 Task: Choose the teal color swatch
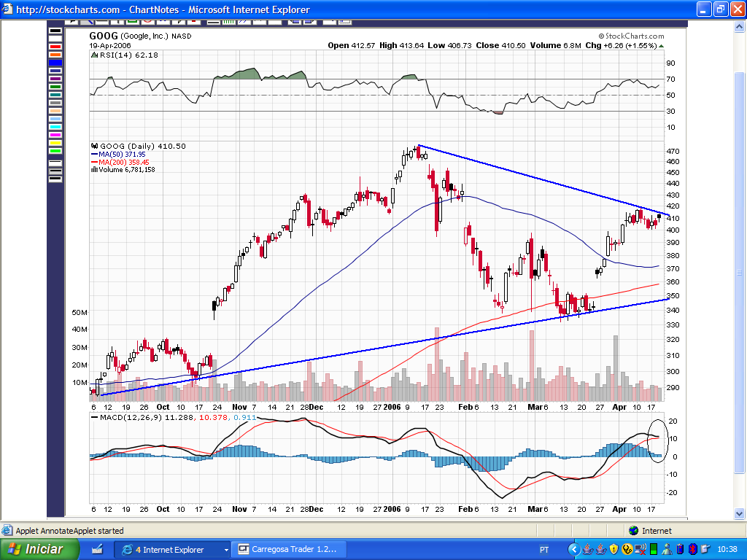55,95
